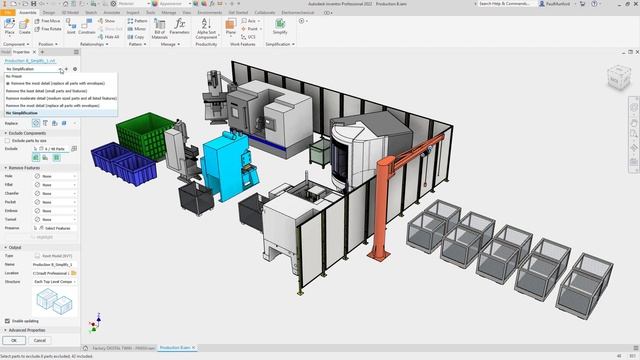
Task: Open the Design ribbon tab
Action: 49,13
